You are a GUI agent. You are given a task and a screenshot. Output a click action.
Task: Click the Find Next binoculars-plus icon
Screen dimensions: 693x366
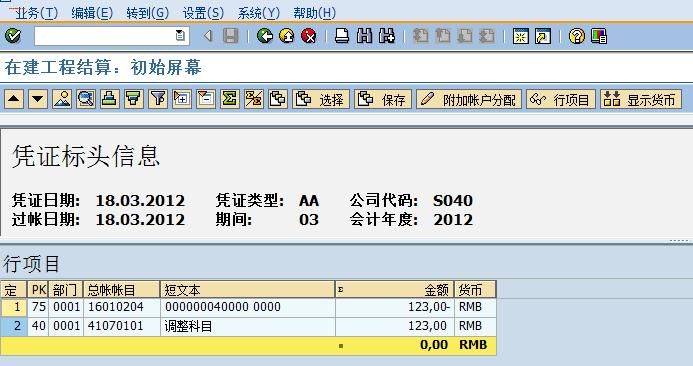387,36
